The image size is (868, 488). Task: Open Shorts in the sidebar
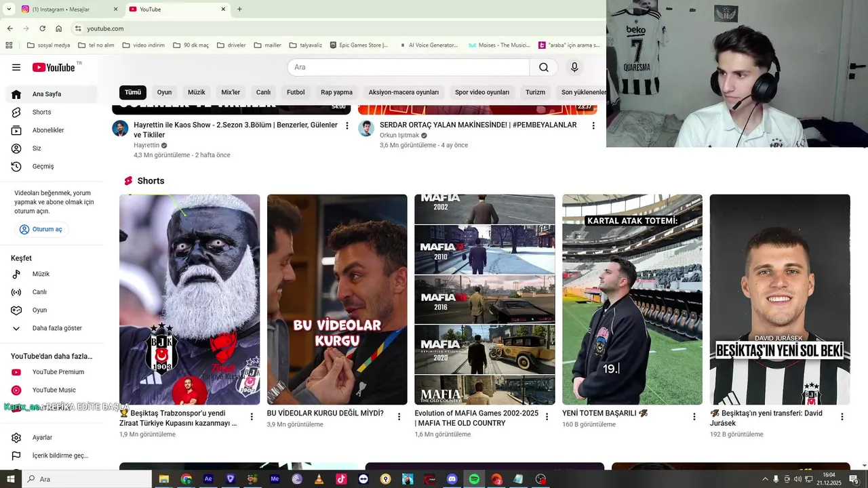pyautogui.click(x=52, y=112)
